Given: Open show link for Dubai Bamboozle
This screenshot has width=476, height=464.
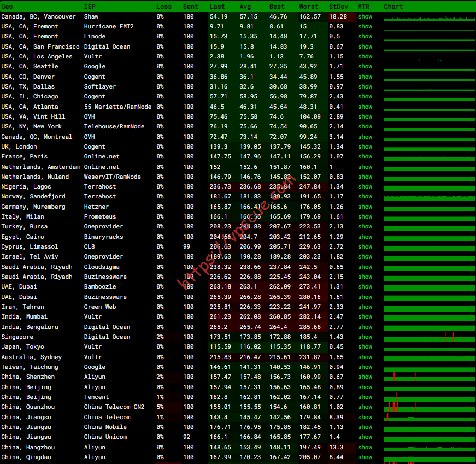Looking at the screenshot, I should [x=365, y=287].
